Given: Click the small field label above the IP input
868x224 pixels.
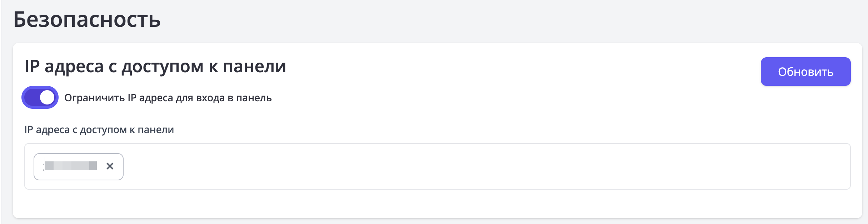Looking at the screenshot, I should pyautogui.click(x=99, y=130).
